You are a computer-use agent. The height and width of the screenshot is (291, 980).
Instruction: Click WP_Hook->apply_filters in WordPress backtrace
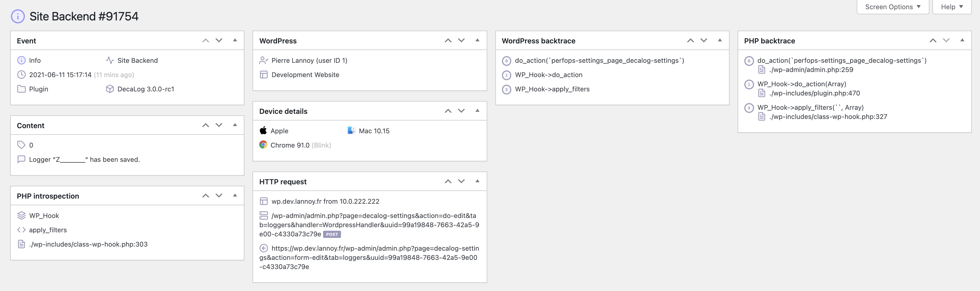(x=552, y=89)
